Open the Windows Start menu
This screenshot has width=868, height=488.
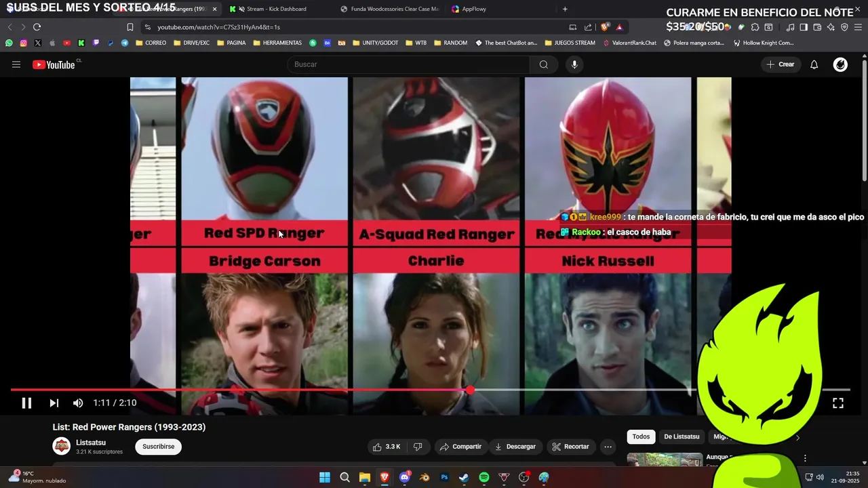click(x=325, y=478)
